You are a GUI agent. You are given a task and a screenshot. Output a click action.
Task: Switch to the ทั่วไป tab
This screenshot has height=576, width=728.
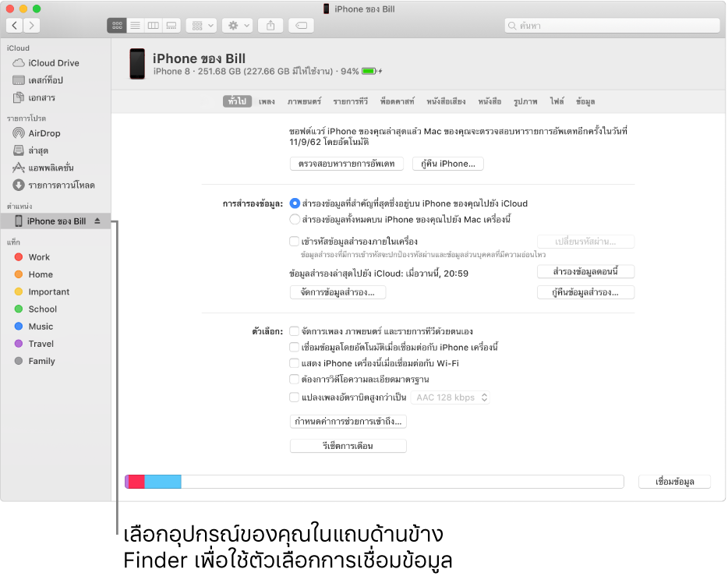[237, 101]
